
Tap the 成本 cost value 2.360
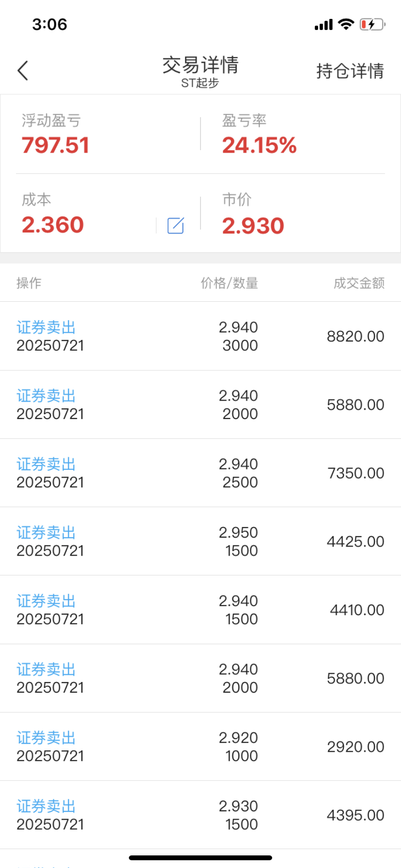pos(53,225)
